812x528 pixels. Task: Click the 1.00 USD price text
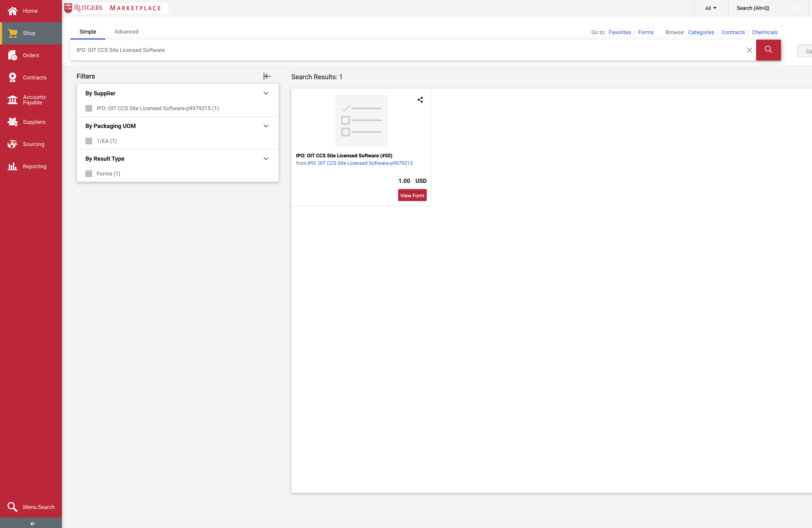[x=412, y=181]
